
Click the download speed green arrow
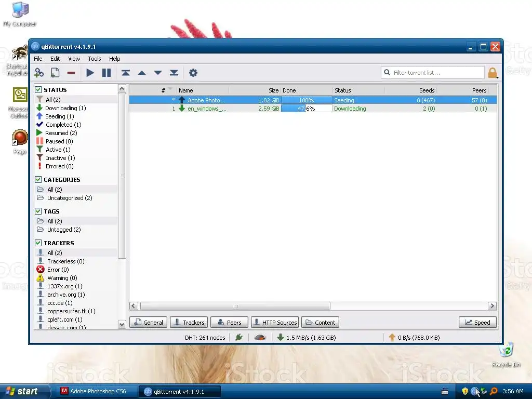click(280, 337)
